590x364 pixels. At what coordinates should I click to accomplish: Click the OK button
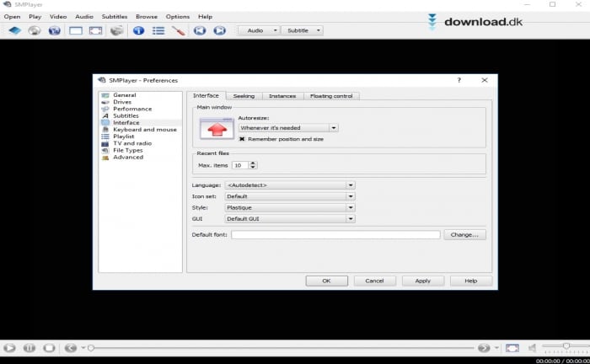pyautogui.click(x=327, y=281)
